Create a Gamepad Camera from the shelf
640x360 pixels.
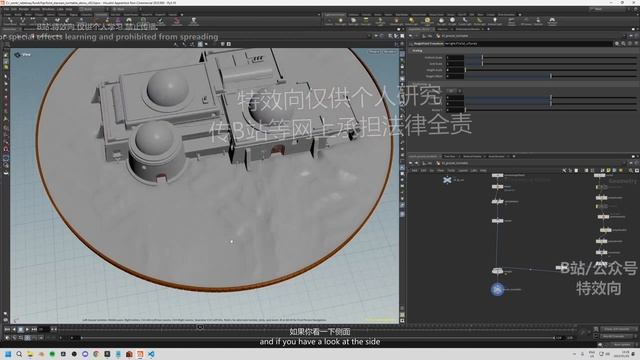(552, 21)
